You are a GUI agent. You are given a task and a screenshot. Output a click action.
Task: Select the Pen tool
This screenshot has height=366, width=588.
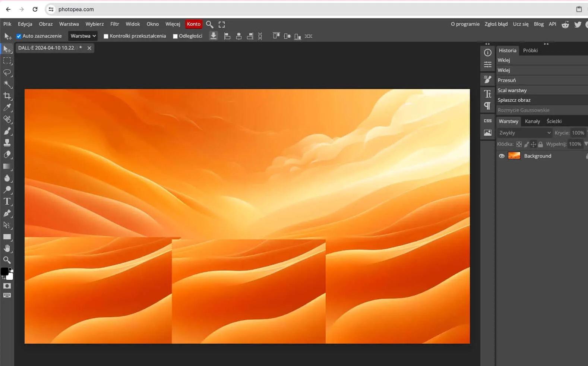click(x=7, y=213)
